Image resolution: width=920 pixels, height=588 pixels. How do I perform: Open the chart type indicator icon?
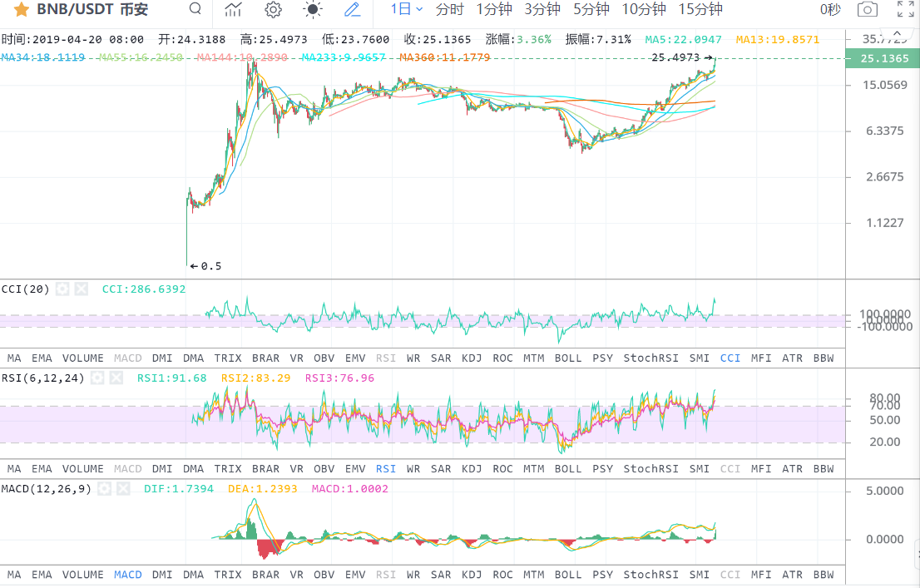pyautogui.click(x=234, y=10)
